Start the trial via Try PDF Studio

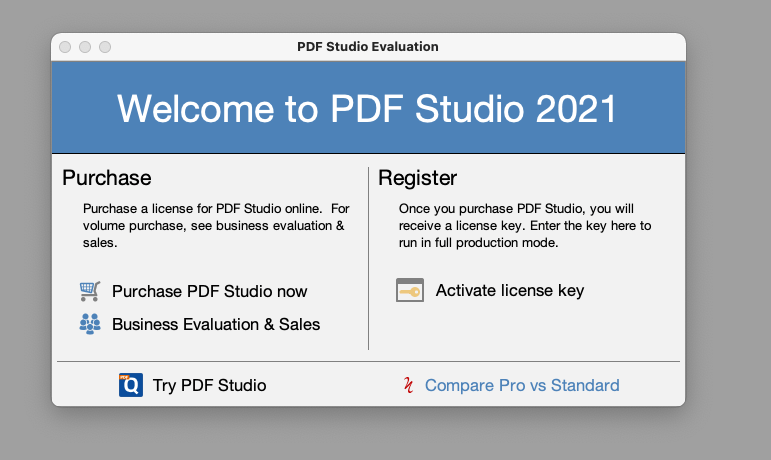[209, 385]
